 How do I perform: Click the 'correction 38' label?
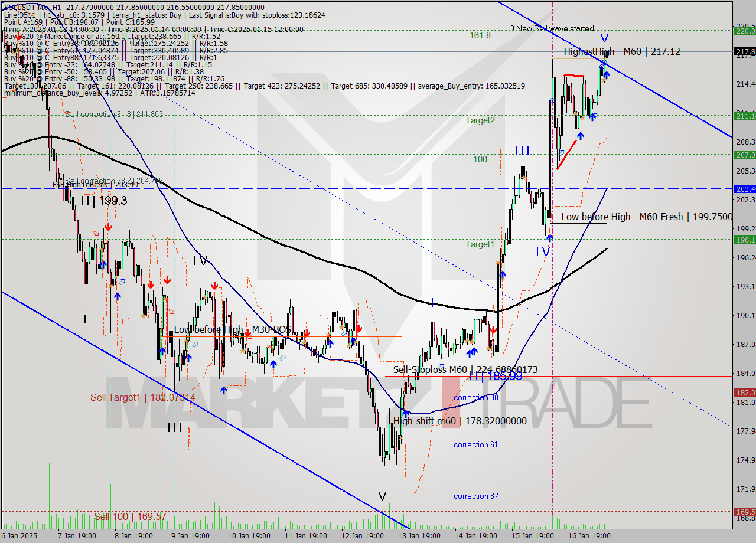[476, 398]
